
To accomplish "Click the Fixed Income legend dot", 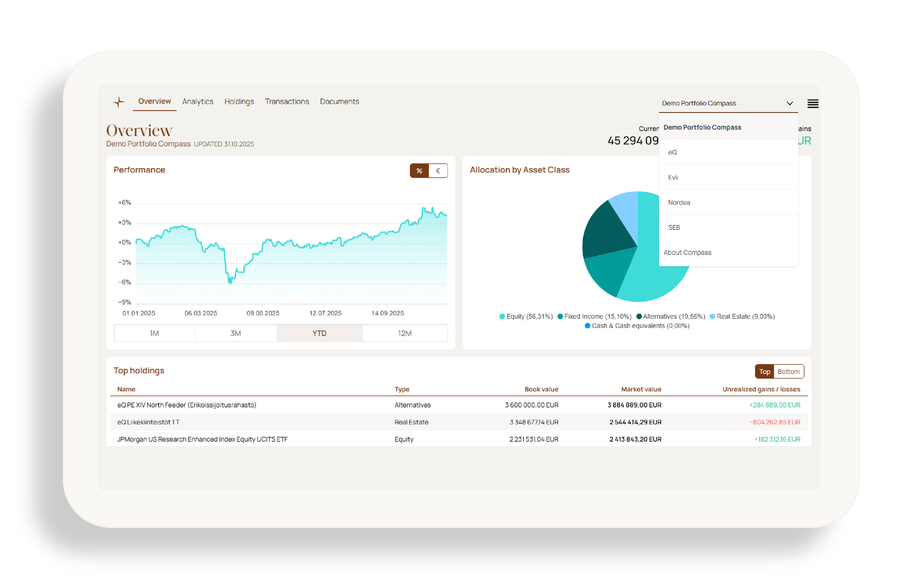I will pyautogui.click(x=560, y=316).
